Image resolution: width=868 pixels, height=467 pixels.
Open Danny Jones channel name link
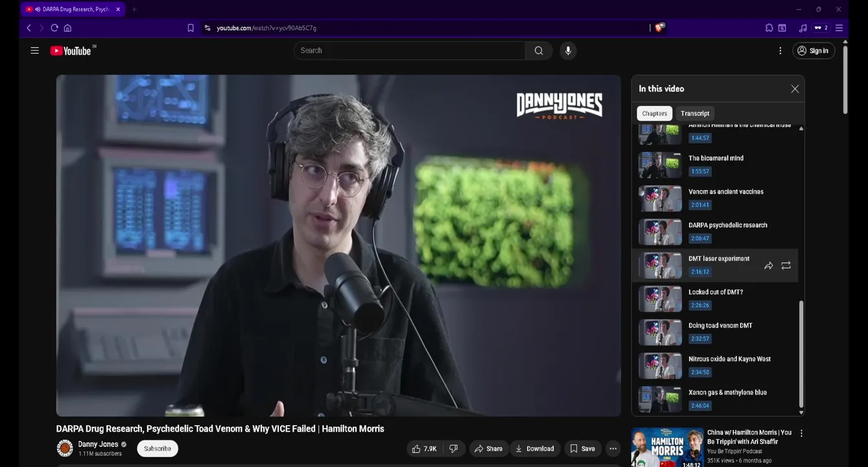pyautogui.click(x=98, y=444)
